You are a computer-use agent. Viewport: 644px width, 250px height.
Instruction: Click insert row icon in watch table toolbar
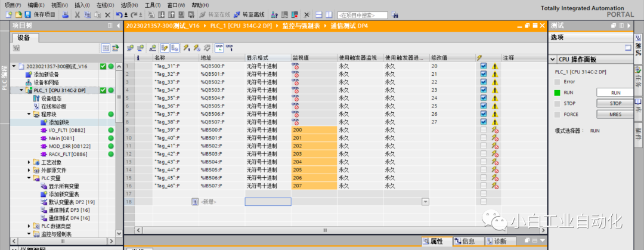pos(130,48)
